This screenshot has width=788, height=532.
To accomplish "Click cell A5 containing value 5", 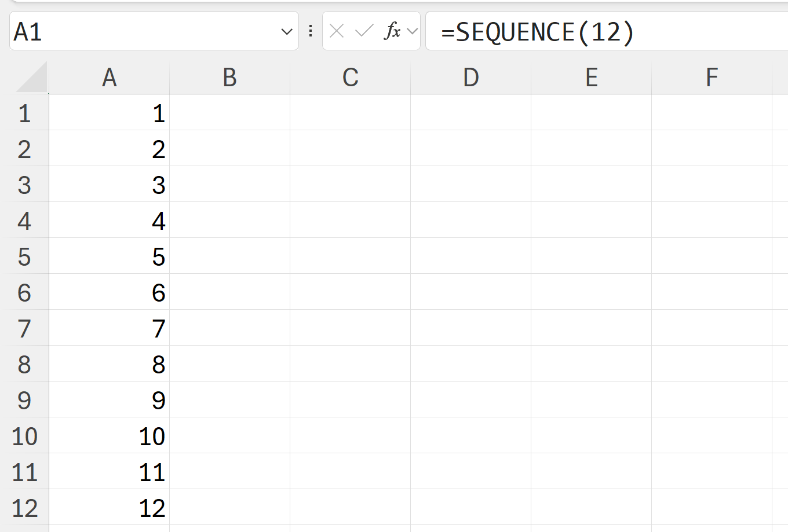I will (x=110, y=257).
